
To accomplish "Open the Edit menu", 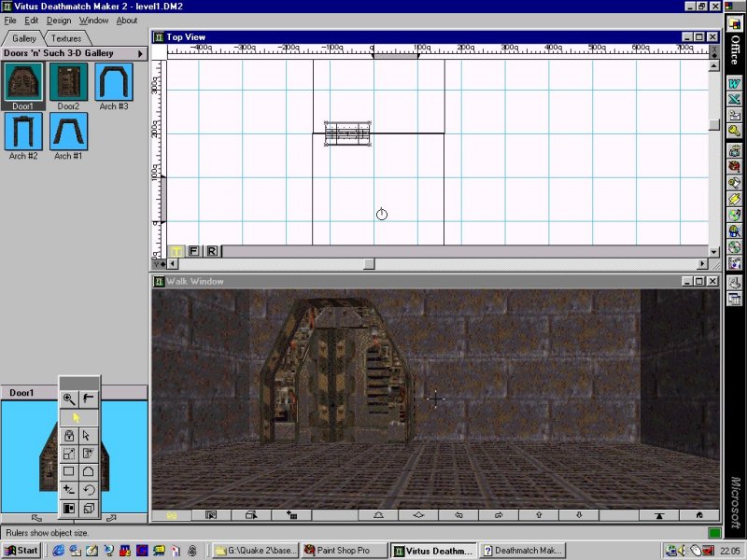I will 32,21.
